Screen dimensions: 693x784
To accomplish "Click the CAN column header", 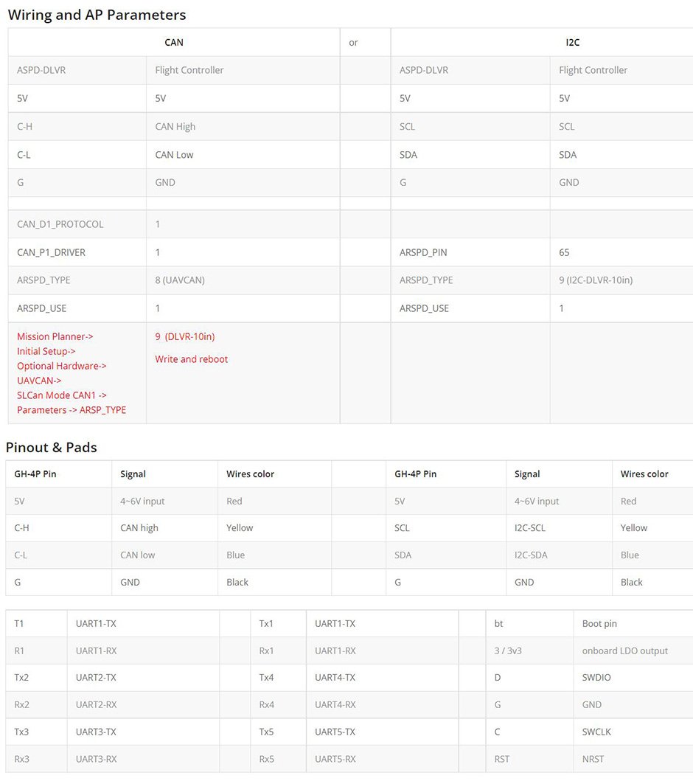I will pos(174,43).
